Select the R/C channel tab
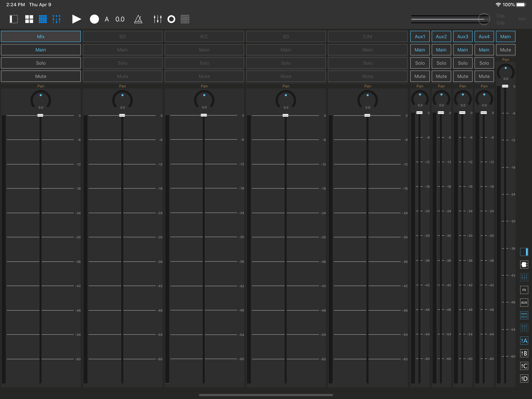 click(204, 37)
